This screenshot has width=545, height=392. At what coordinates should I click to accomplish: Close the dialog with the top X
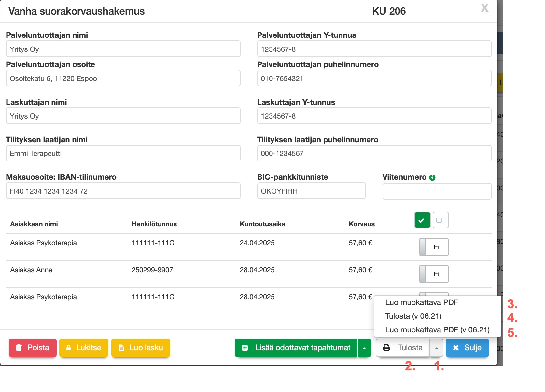484,8
